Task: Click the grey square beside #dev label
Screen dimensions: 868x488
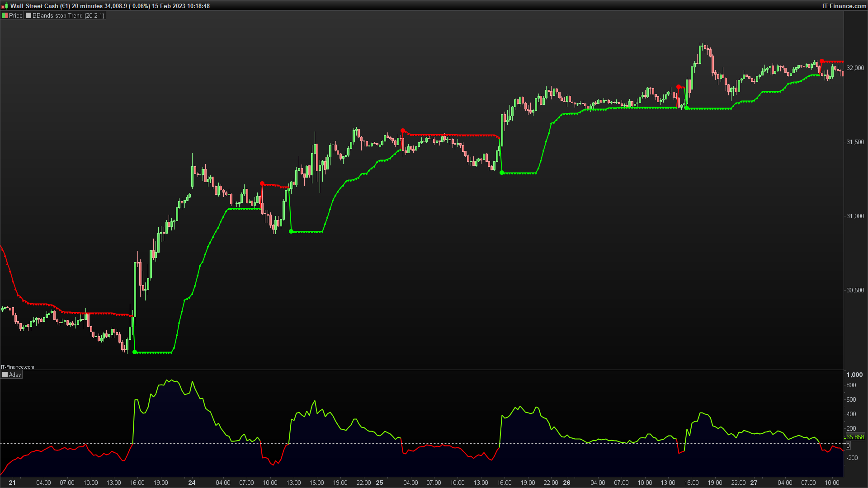Action: click(x=5, y=375)
